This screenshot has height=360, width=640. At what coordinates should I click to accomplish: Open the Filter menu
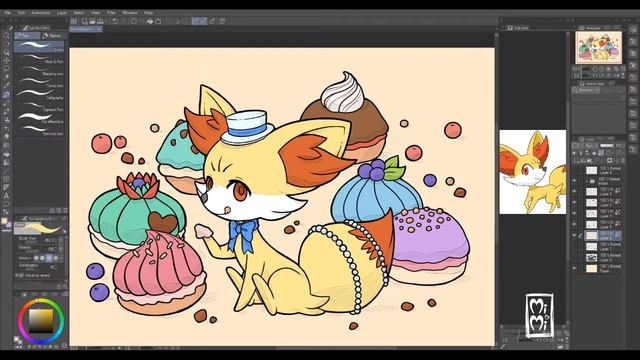tap(111, 13)
